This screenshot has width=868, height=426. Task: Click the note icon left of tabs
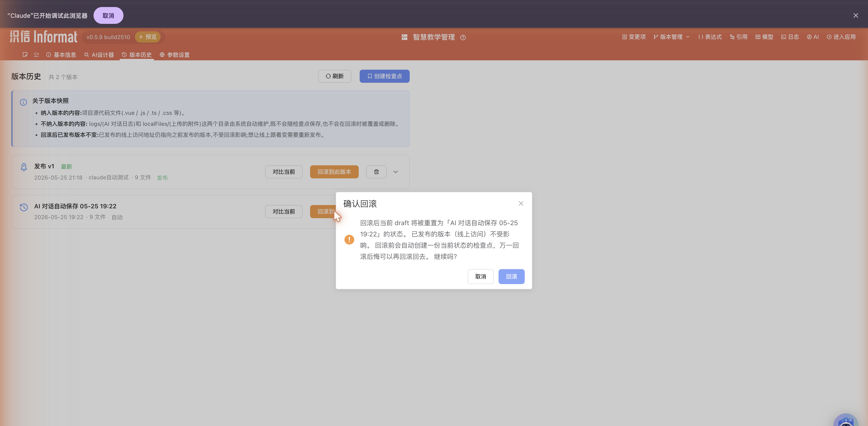point(25,55)
